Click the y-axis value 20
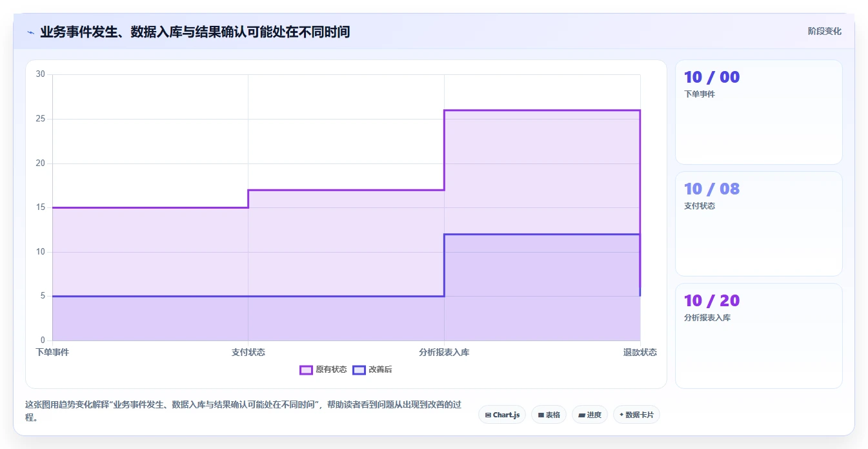Screen dimensions: 868x449 (x=41, y=163)
